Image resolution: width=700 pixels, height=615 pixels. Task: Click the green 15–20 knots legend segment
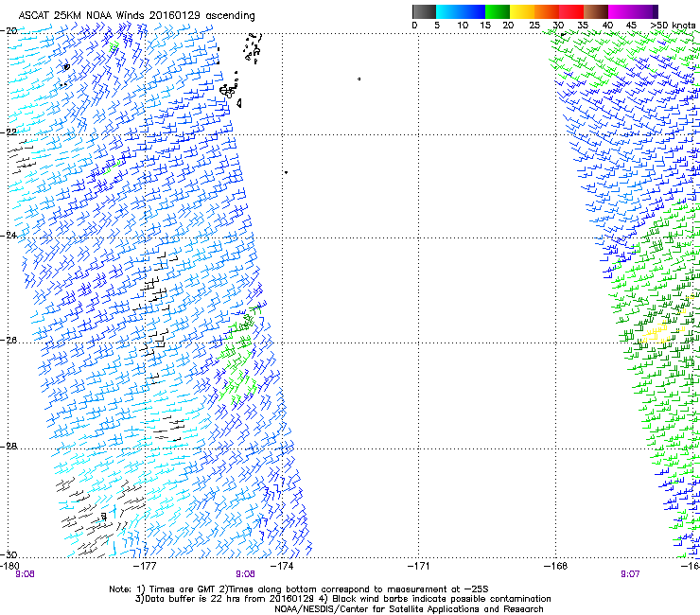coord(498,11)
